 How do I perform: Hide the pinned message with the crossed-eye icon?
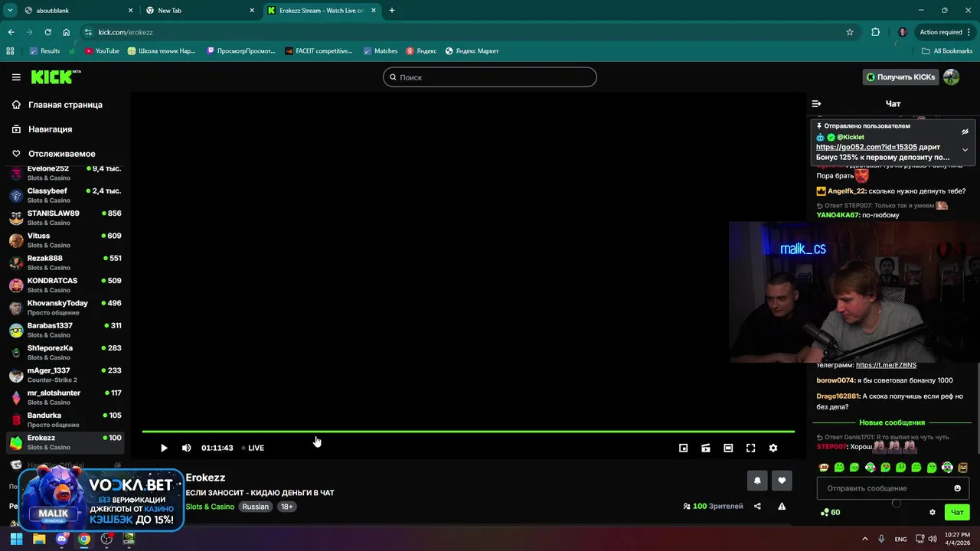pos(965,132)
